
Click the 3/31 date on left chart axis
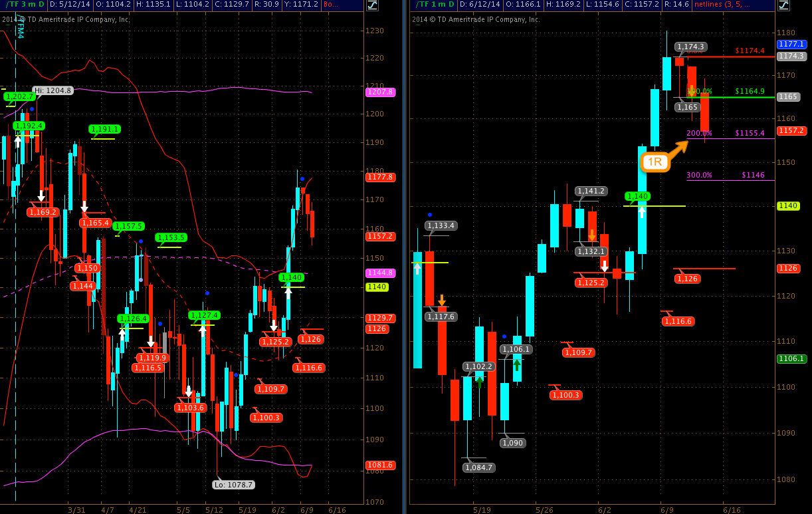tap(76, 509)
